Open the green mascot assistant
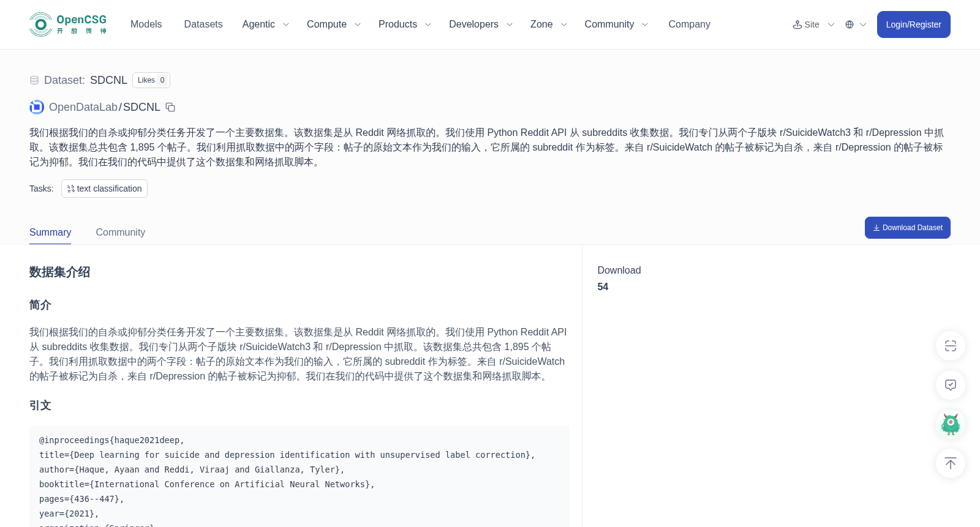 951,424
